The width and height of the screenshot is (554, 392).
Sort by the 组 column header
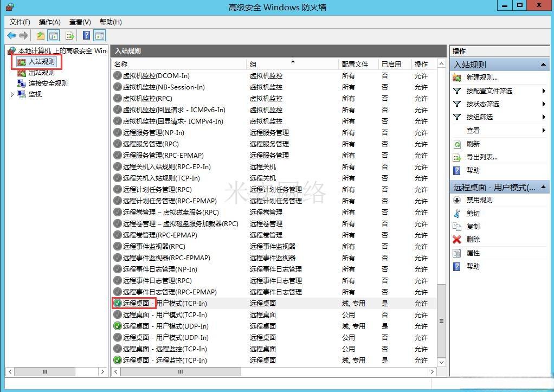click(x=293, y=65)
